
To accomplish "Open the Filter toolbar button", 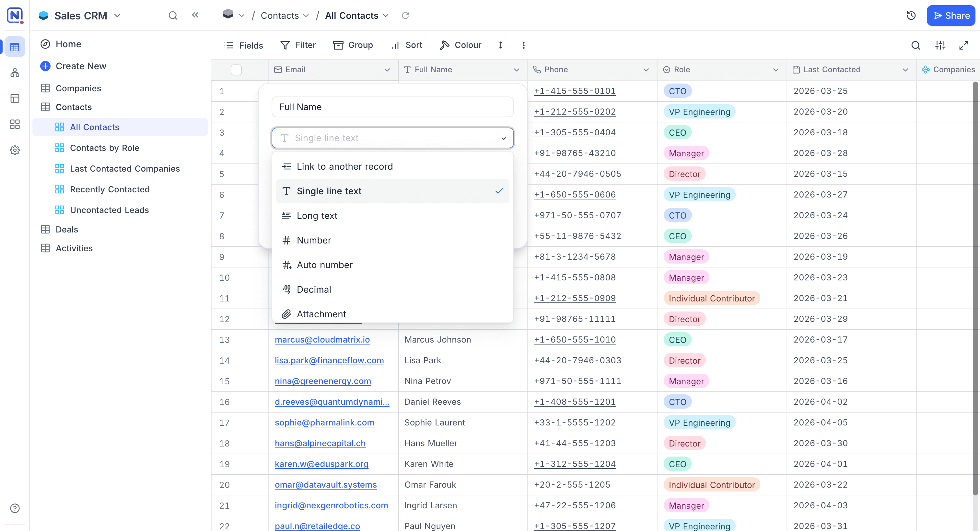I will (x=298, y=45).
